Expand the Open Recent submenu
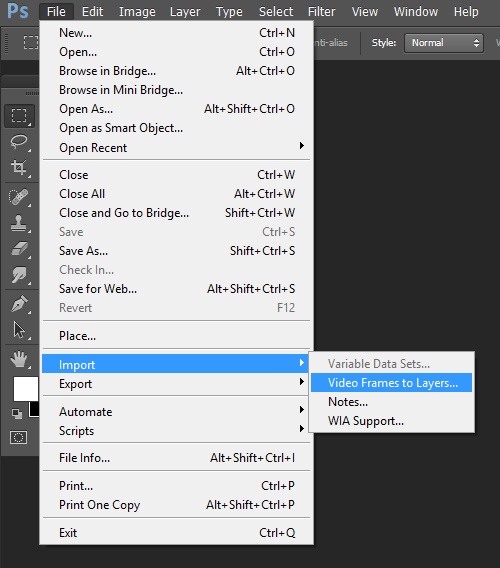 coord(176,147)
